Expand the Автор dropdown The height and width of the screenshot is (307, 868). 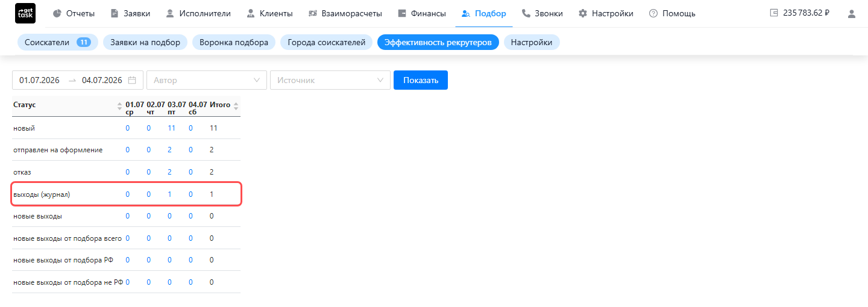point(207,80)
